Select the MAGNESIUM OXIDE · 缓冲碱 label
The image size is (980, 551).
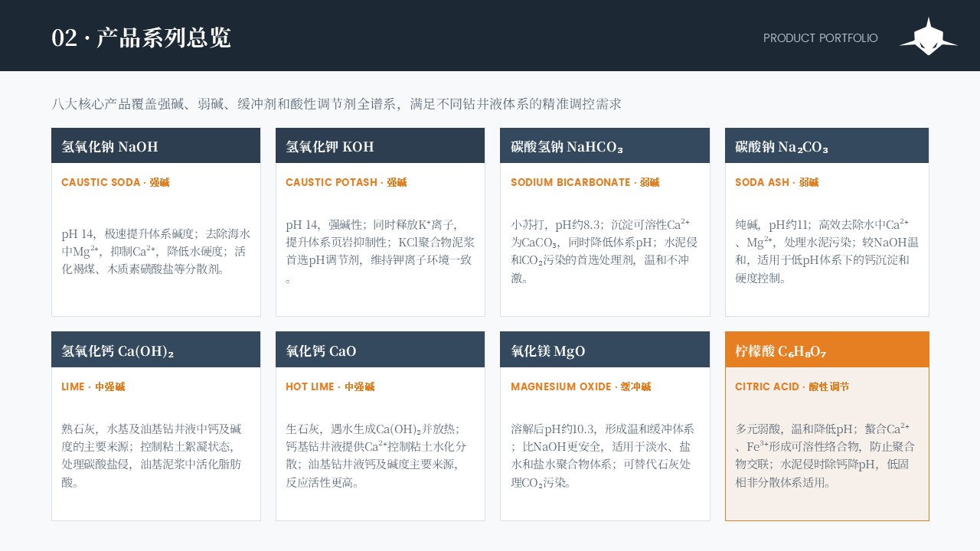[581, 386]
